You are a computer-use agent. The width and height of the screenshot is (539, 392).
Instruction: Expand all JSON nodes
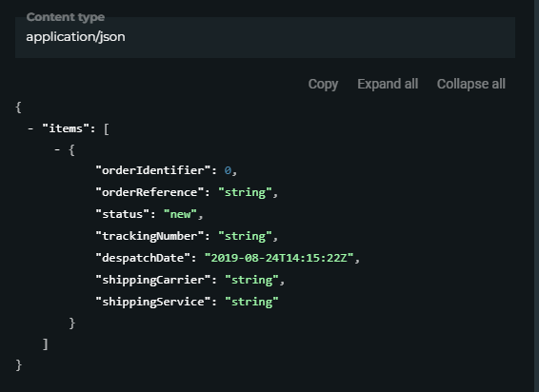tap(388, 84)
